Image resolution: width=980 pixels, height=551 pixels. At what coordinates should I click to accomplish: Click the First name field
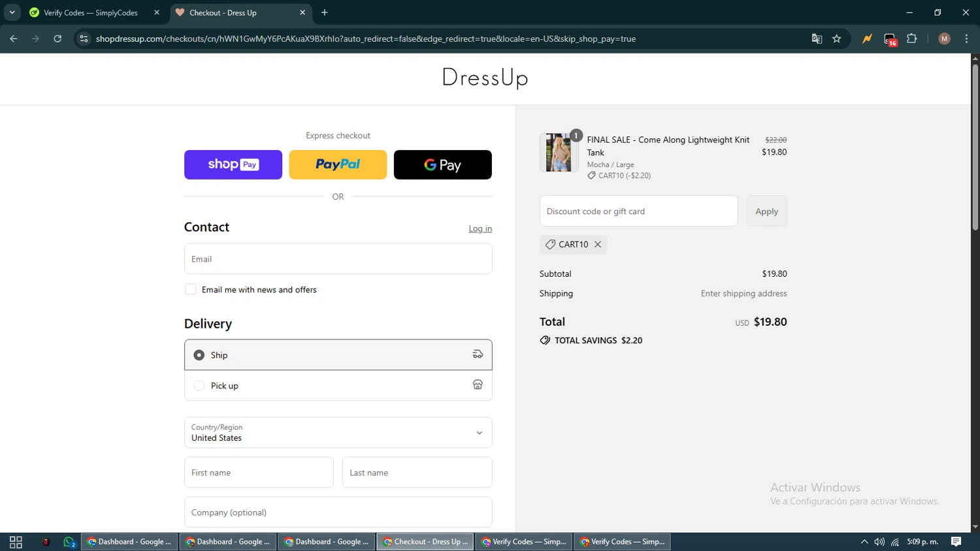click(x=259, y=472)
